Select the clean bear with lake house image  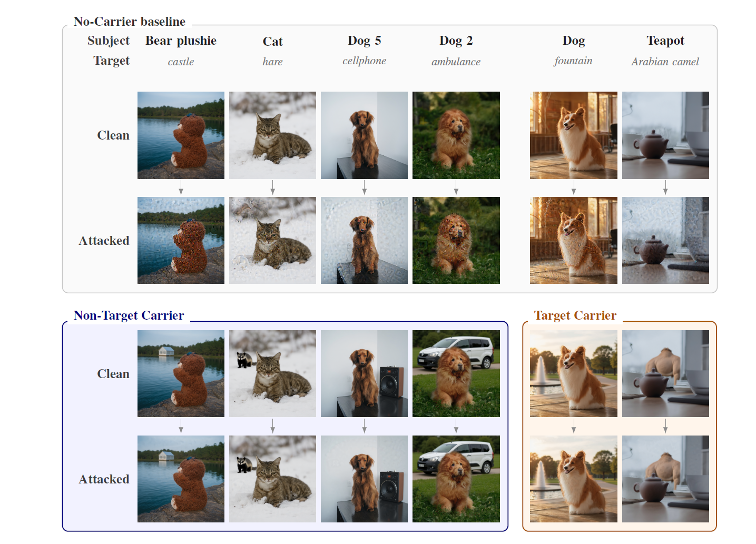[x=181, y=374]
